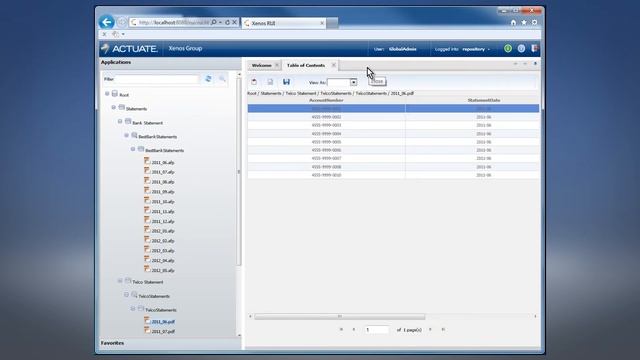Click the horizontal scrollbar under the table

click(340, 316)
